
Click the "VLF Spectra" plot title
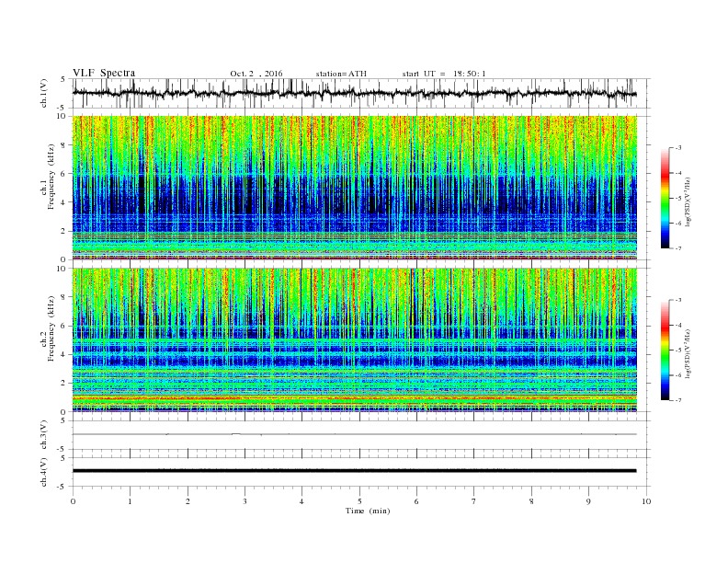[104, 73]
